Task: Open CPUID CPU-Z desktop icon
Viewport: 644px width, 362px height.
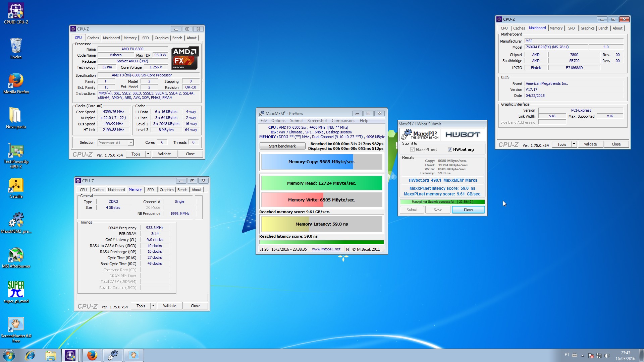Action: [x=16, y=13]
